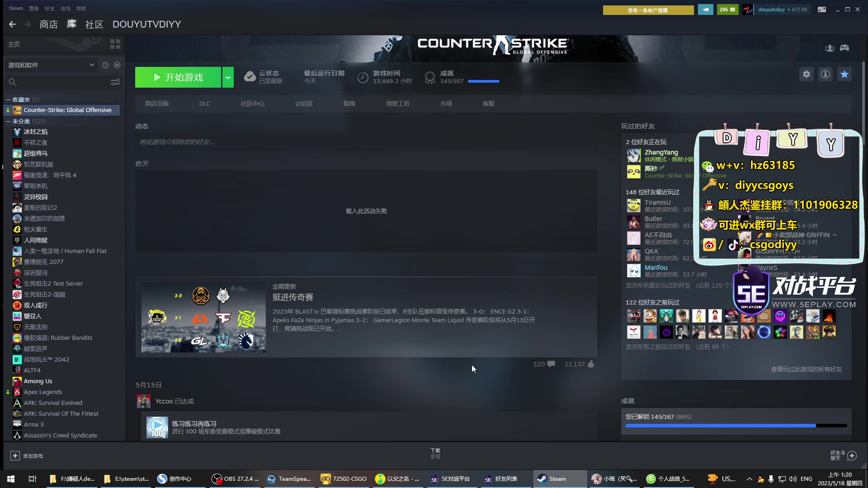Open advanced filter settings icon in library search
Image resolution: width=868 pixels, height=488 pixels.
click(x=115, y=82)
